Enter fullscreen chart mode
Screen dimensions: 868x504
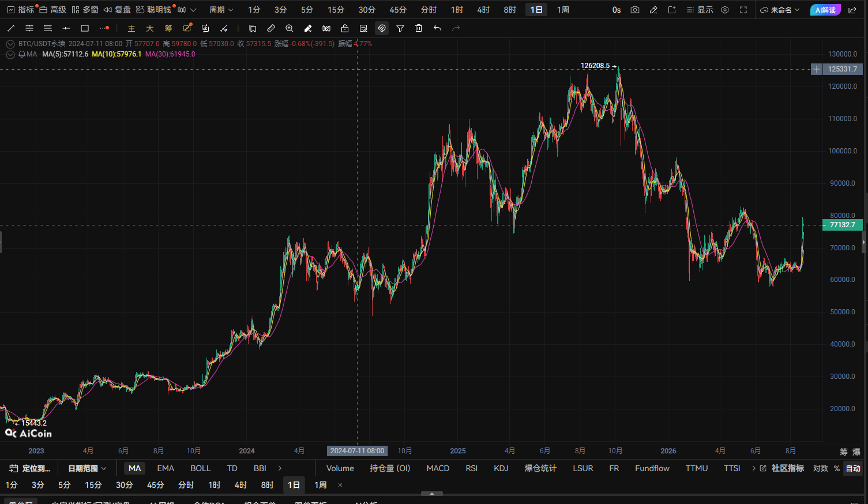click(743, 10)
